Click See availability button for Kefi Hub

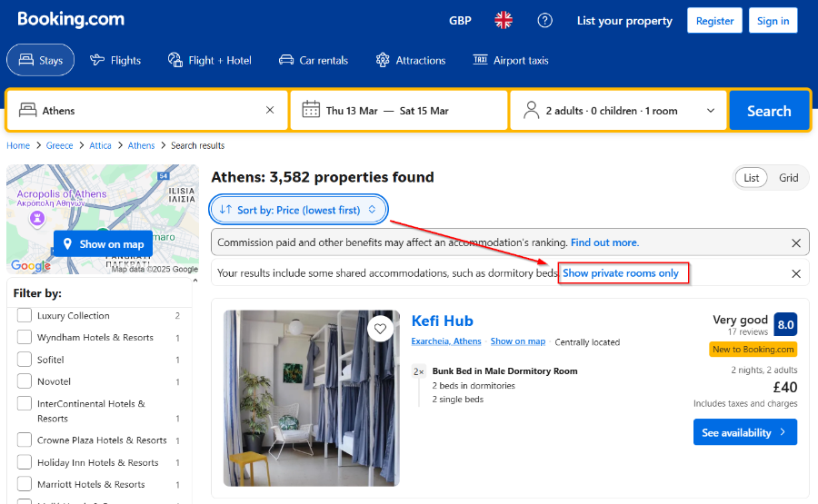[745, 432]
